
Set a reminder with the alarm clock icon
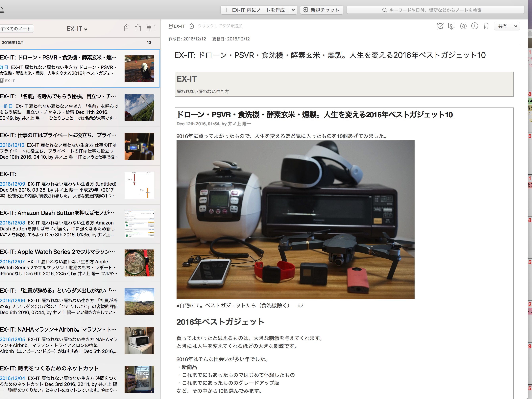pyautogui.click(x=440, y=26)
